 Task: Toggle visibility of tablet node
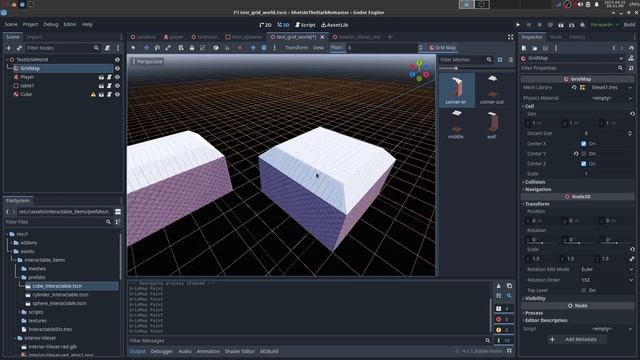118,86
